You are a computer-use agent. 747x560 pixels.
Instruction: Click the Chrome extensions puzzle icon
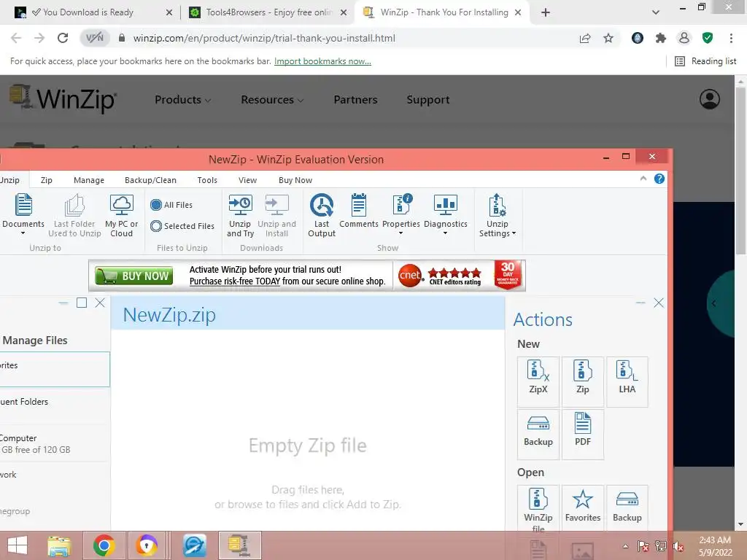pyautogui.click(x=660, y=38)
